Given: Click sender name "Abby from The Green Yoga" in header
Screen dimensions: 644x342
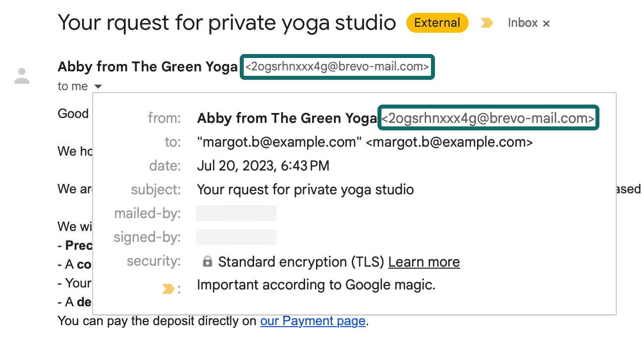Looking at the screenshot, I should 148,67.
